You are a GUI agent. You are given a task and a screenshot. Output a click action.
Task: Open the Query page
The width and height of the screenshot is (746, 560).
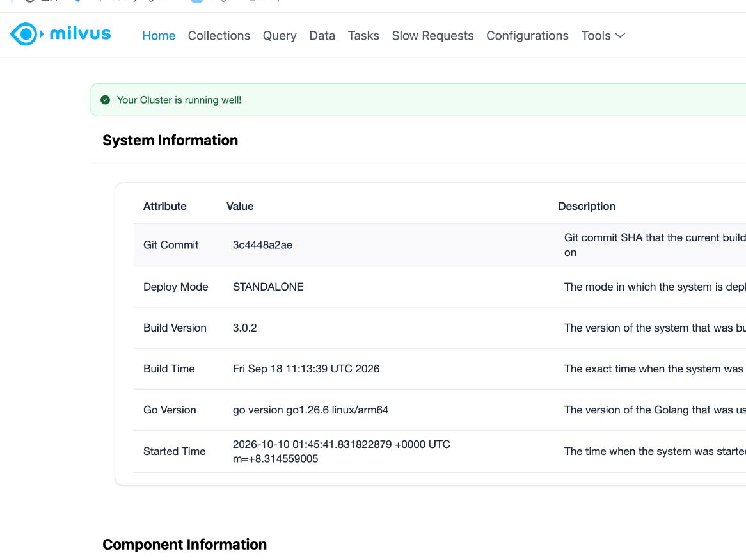280,36
